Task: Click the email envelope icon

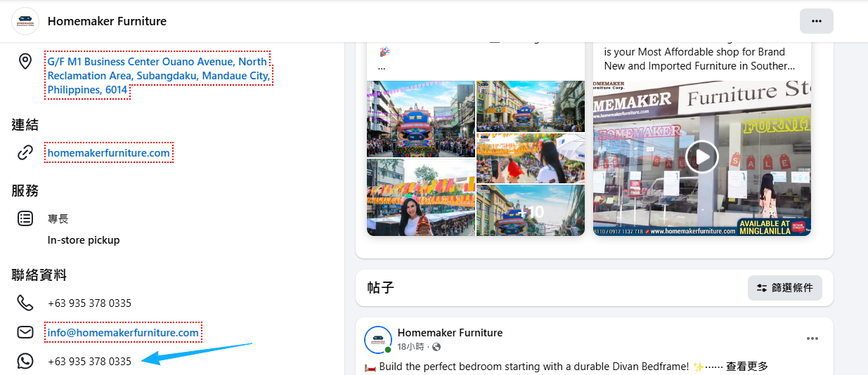Action: [25, 332]
